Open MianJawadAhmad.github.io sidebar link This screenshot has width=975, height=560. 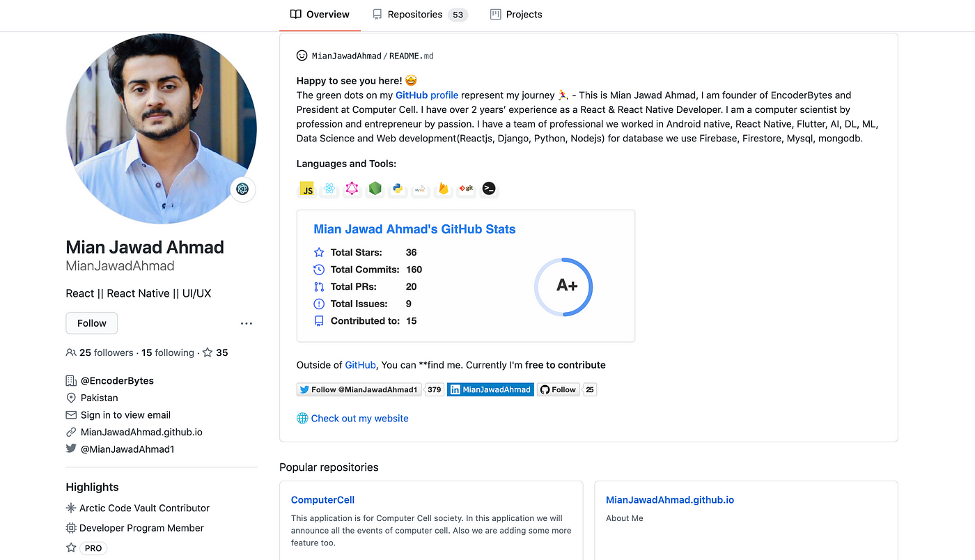(x=141, y=432)
